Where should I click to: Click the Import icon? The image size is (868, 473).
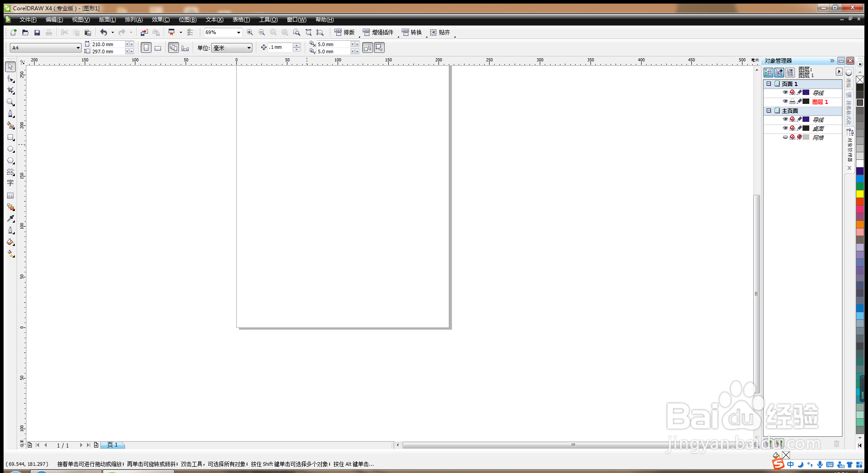(x=144, y=32)
